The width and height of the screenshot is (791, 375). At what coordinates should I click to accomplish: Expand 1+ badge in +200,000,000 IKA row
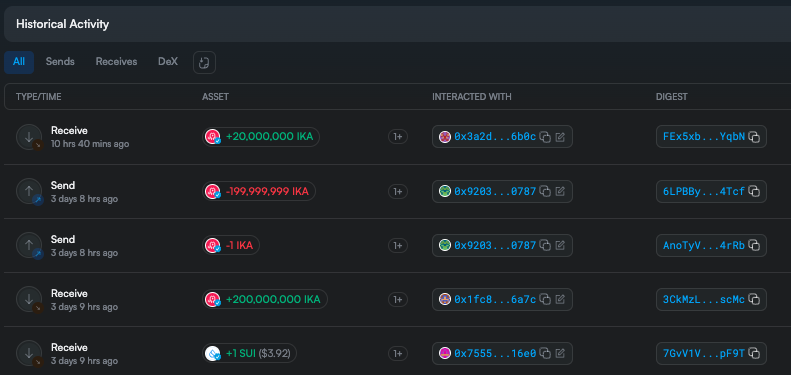point(398,299)
